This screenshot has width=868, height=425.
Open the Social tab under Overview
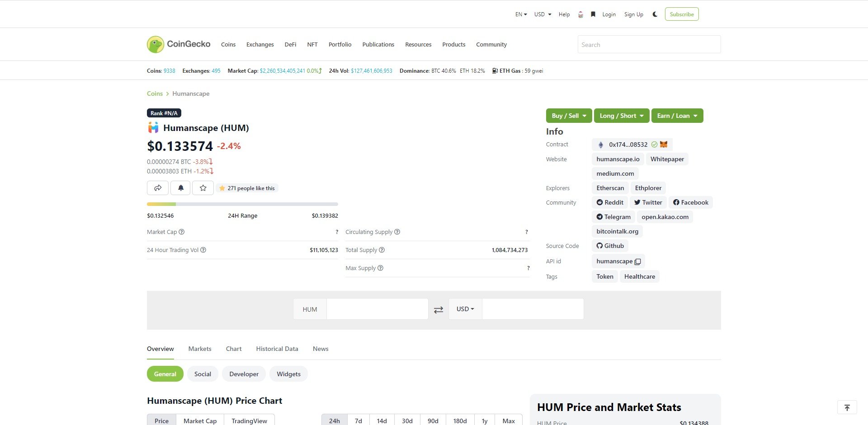[x=202, y=374]
